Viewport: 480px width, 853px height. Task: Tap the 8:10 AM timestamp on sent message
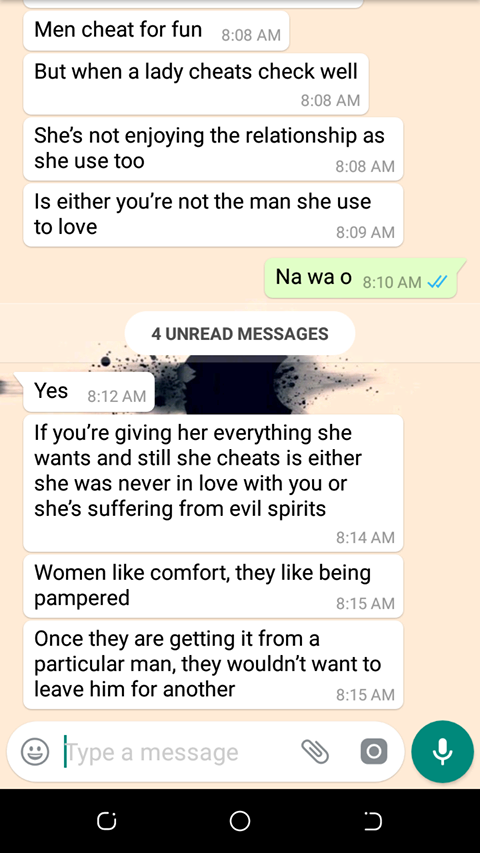[392, 282]
